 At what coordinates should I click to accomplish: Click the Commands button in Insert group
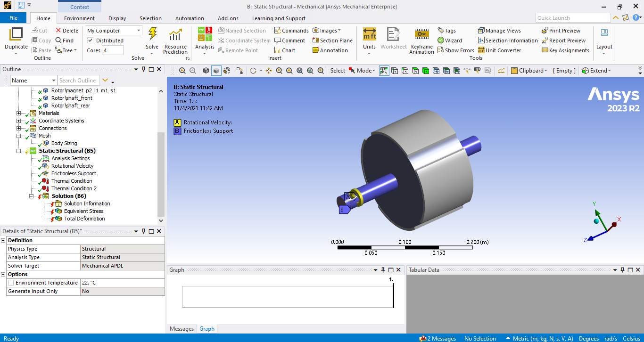click(291, 31)
